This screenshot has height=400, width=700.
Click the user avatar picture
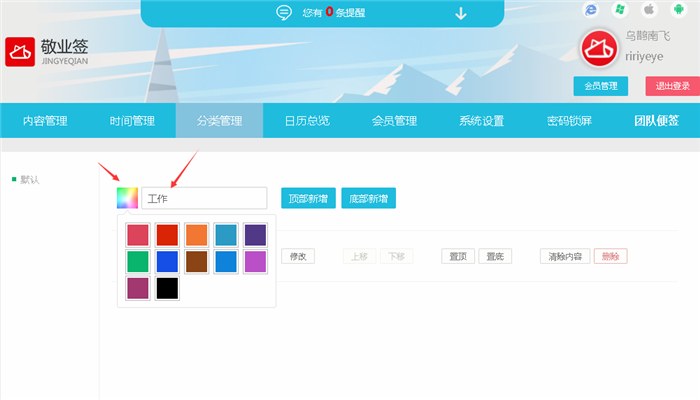(599, 49)
